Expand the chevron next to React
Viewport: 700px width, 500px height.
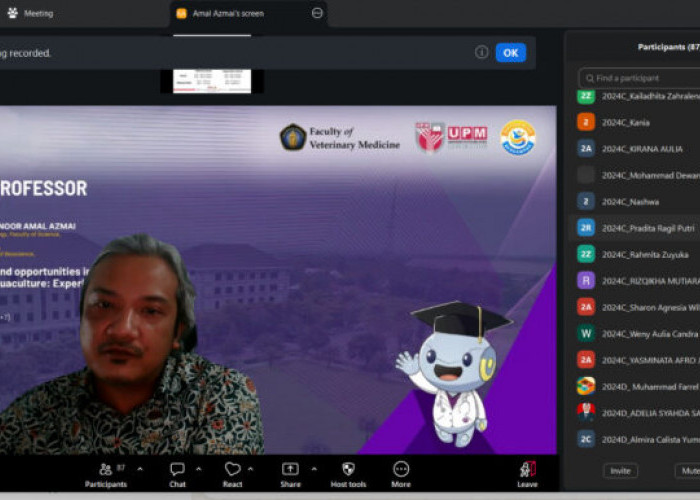point(250,469)
